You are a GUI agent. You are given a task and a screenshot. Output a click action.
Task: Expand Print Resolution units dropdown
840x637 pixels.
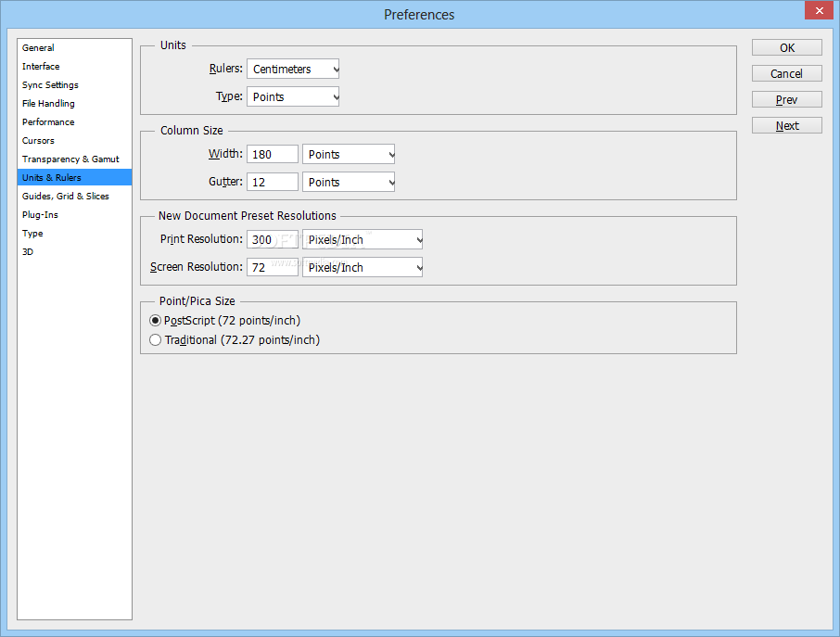pyautogui.click(x=363, y=239)
